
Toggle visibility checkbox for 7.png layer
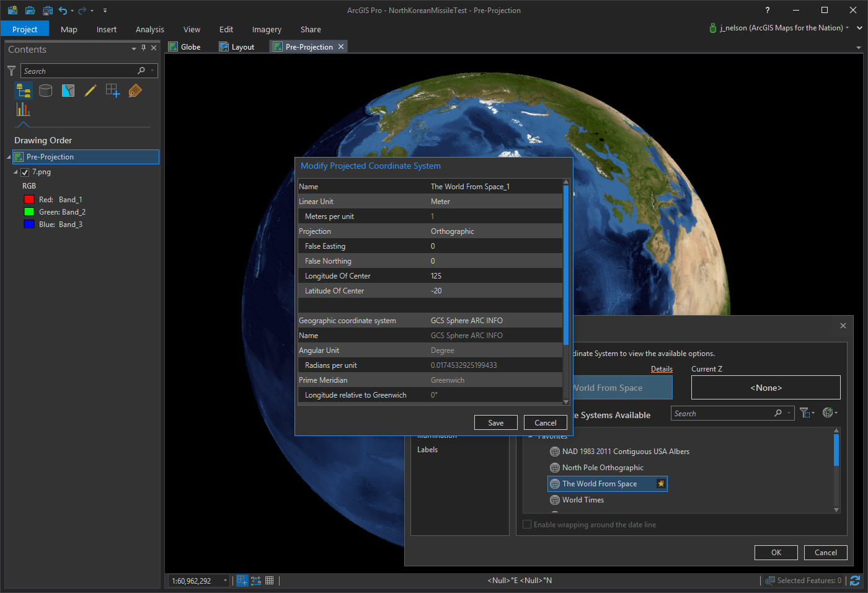(x=25, y=172)
